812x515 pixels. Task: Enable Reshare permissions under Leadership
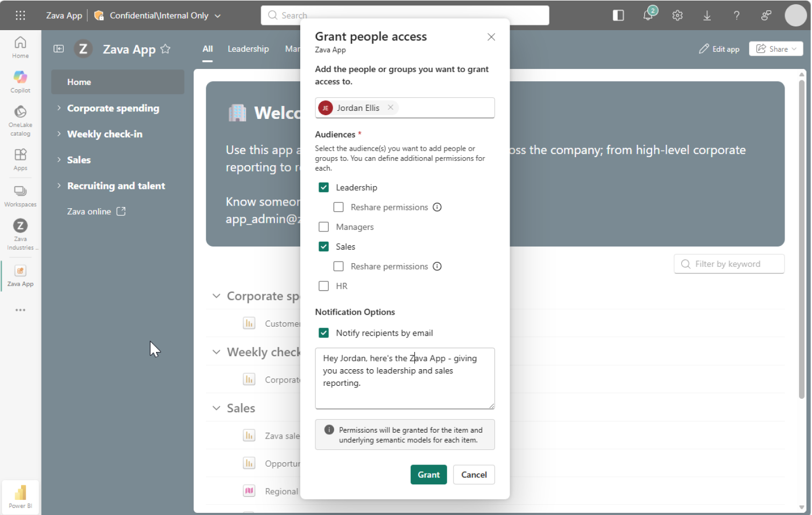click(x=338, y=207)
